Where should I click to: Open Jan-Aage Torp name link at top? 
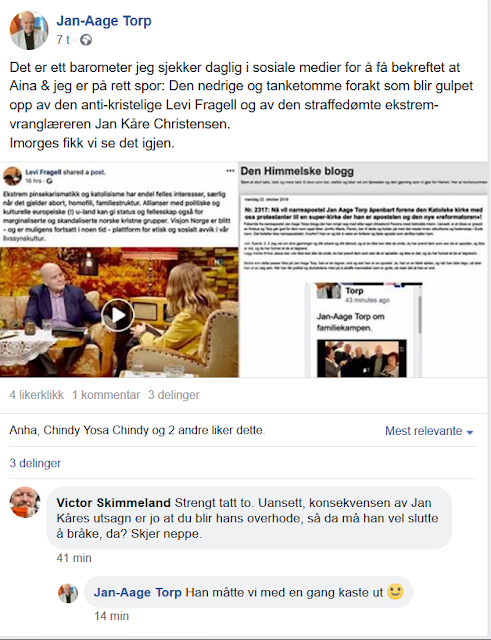104,21
